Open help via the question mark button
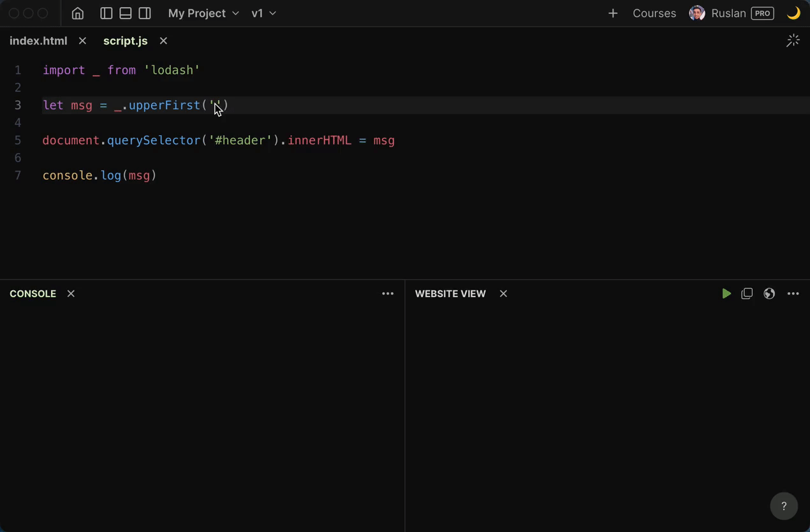 [x=784, y=506]
